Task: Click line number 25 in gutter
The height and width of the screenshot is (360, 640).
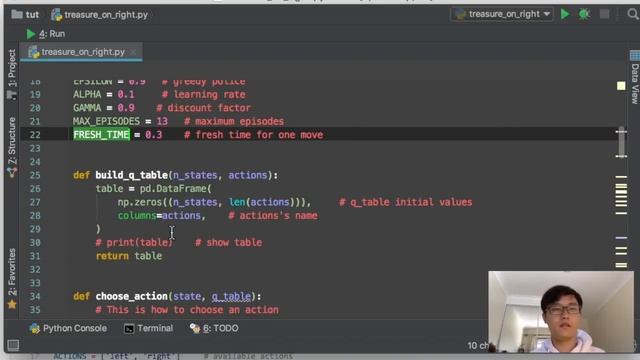Action: click(35, 175)
